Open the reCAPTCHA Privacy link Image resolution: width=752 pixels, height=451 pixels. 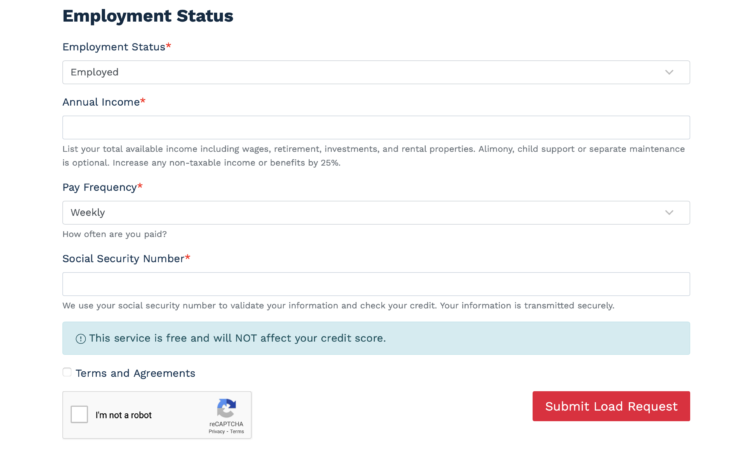[216, 431]
